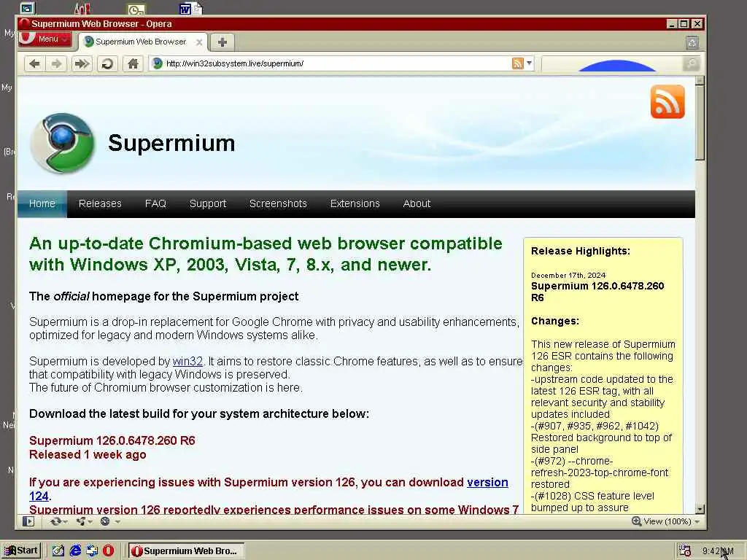This screenshot has height=560, width=747.
Task: Click the Release Highlights heading
Action: (x=580, y=252)
